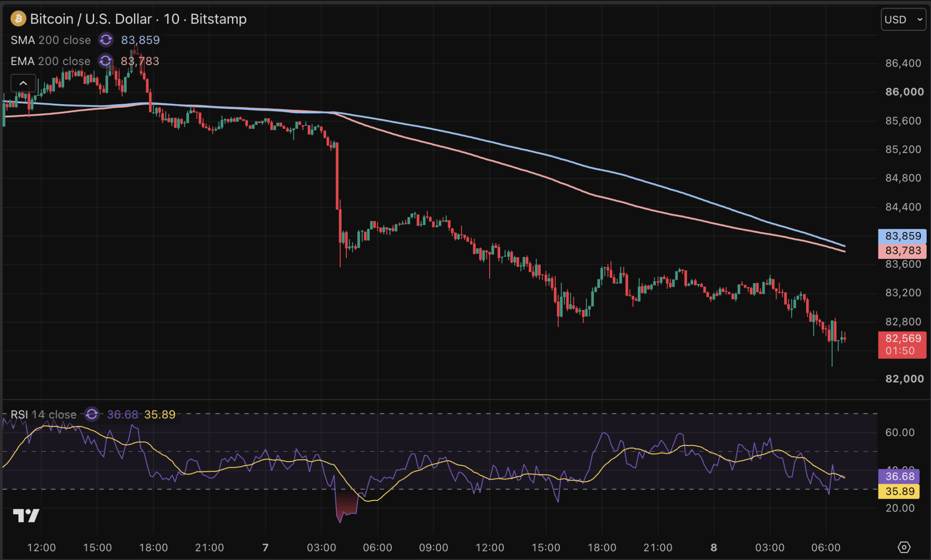
Task: Click the red current price label 82,569
Action: point(902,344)
